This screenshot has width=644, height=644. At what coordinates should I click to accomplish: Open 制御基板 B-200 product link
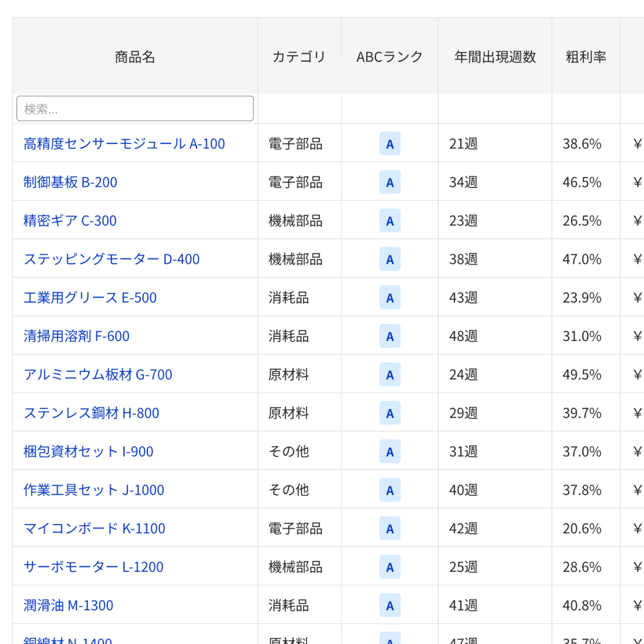(x=70, y=182)
